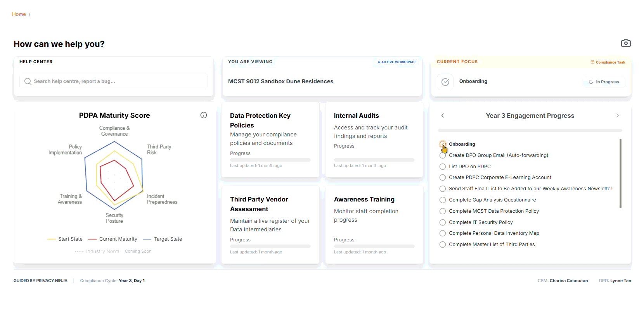Viewport: 644px width, 310px height.
Task: Click the Year 3 engagement progress bar
Action: (x=530, y=131)
